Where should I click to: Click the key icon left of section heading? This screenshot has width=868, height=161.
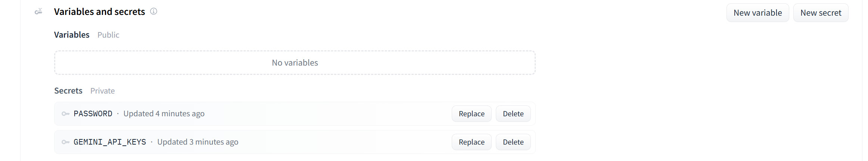click(38, 12)
